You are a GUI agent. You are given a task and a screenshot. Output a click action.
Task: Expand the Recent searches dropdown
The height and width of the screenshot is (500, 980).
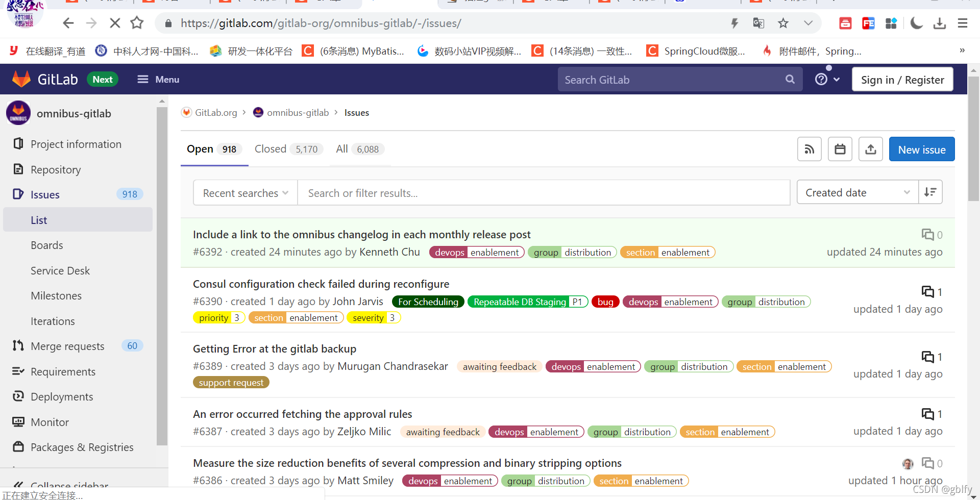246,193
